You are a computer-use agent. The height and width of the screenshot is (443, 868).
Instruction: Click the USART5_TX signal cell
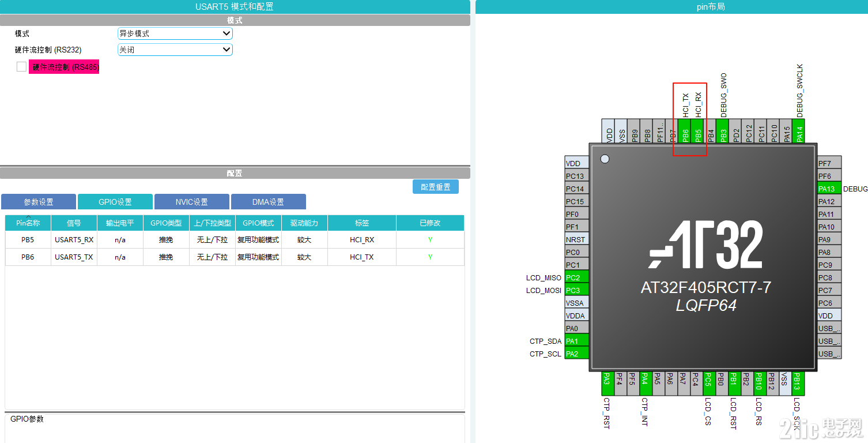click(x=74, y=257)
